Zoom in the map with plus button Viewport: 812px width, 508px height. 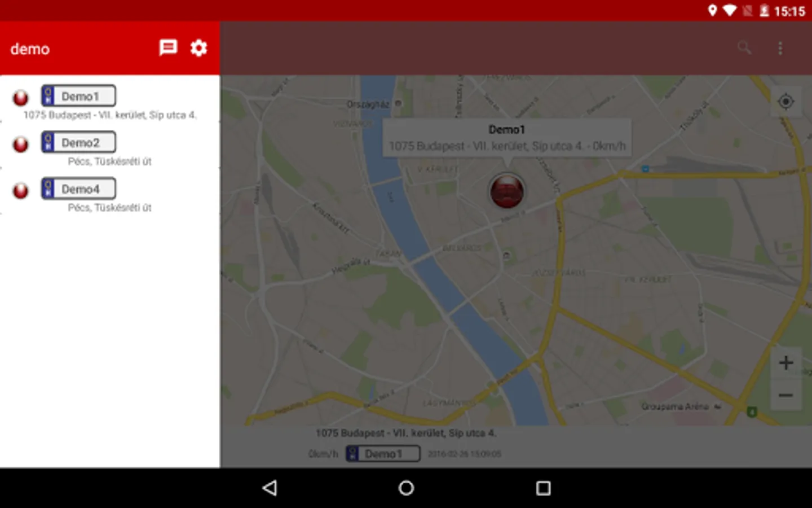point(786,363)
